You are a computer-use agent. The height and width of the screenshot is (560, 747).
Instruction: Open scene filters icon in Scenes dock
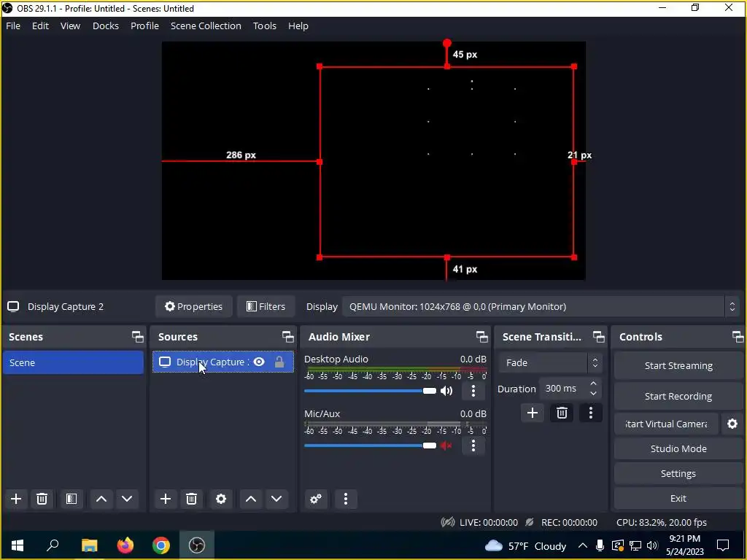coord(71,499)
